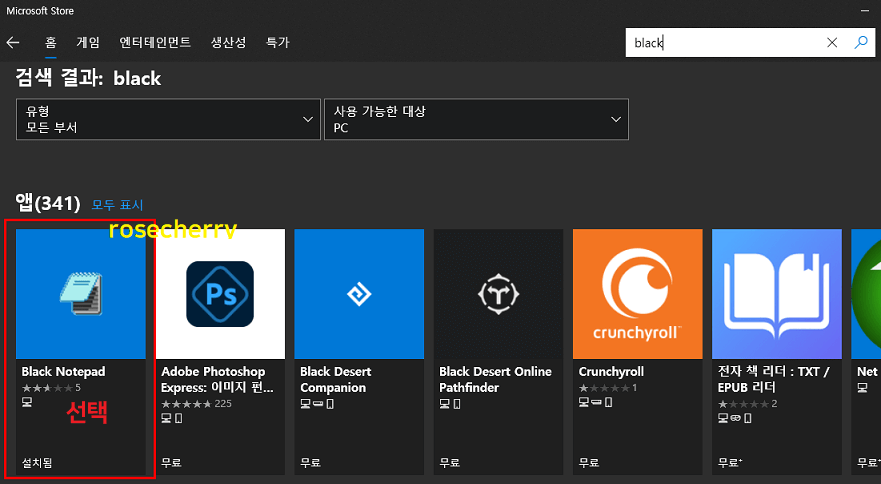Click the Adobe Photoshop Express title
The image size is (881, 484).
coord(217,379)
